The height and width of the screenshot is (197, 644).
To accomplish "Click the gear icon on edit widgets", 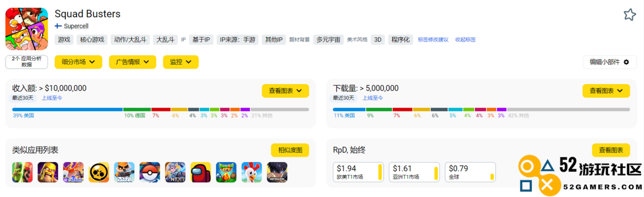I will (626, 62).
